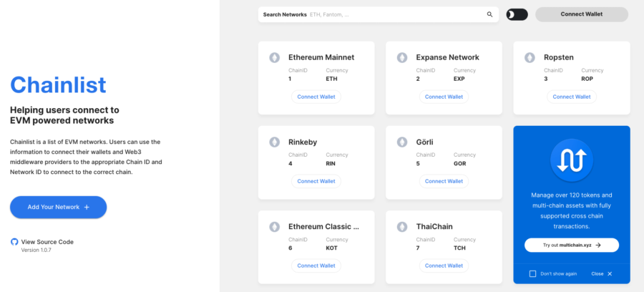Click the Görli network logo icon

tap(402, 142)
